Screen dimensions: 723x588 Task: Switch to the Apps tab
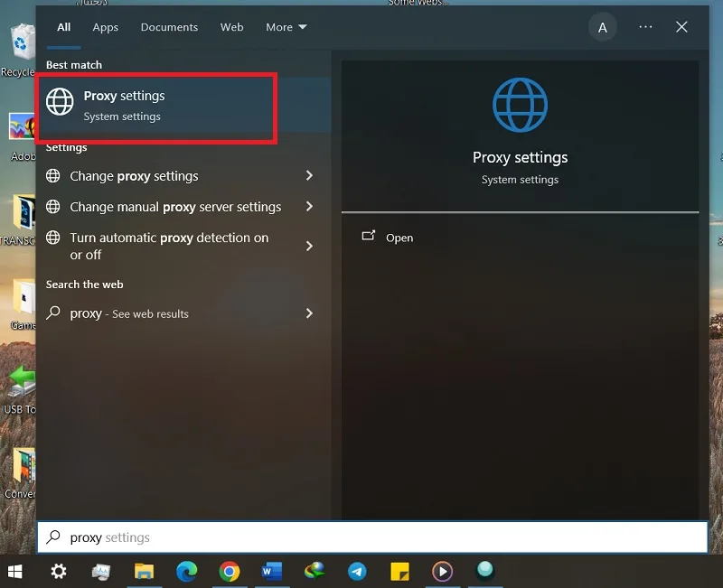[x=105, y=27]
